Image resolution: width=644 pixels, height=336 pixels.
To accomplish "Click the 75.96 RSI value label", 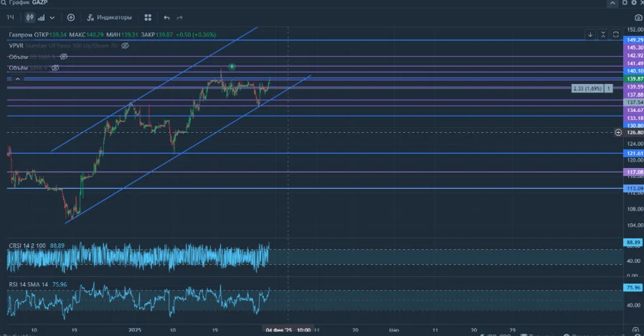I will tap(634, 287).
